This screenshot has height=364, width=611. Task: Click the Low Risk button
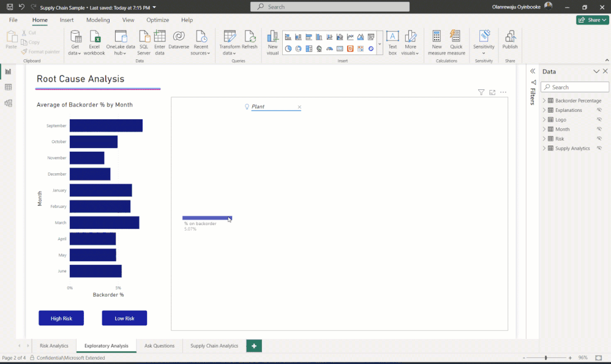point(124,318)
